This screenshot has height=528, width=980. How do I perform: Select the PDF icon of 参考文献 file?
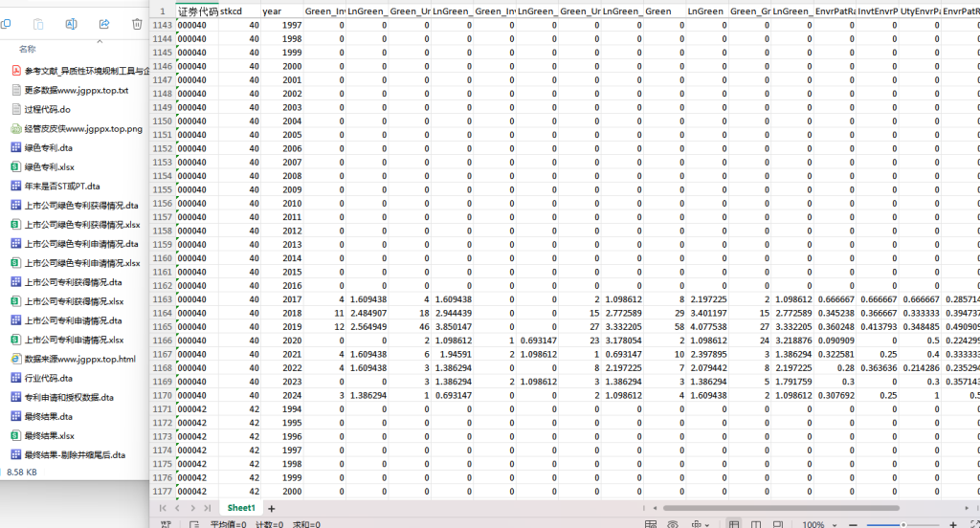tap(16, 71)
